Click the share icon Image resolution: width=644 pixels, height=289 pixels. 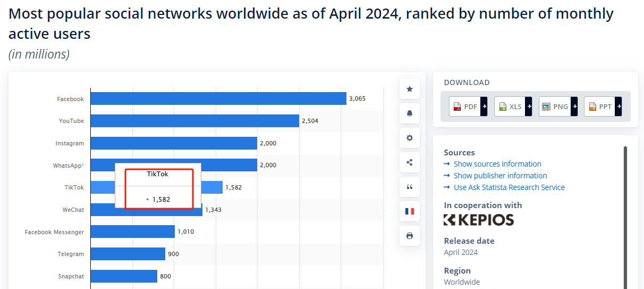tap(409, 162)
